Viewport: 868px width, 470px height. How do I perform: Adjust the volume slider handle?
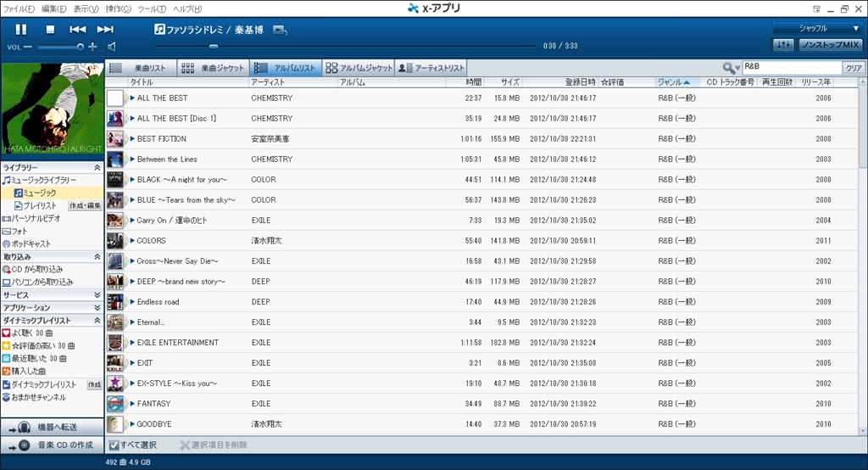click(x=81, y=48)
